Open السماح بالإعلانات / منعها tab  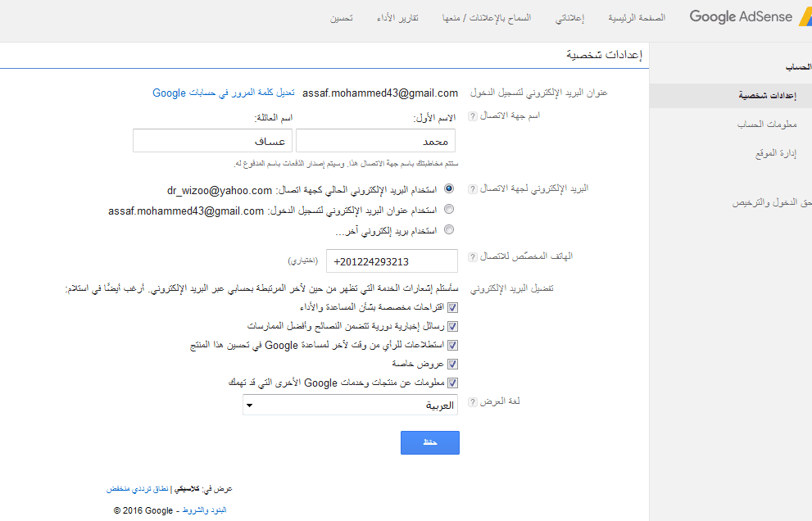coord(486,17)
